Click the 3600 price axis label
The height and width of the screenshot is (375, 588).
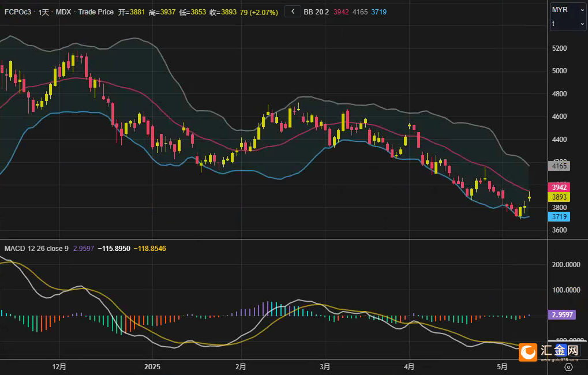pos(559,230)
